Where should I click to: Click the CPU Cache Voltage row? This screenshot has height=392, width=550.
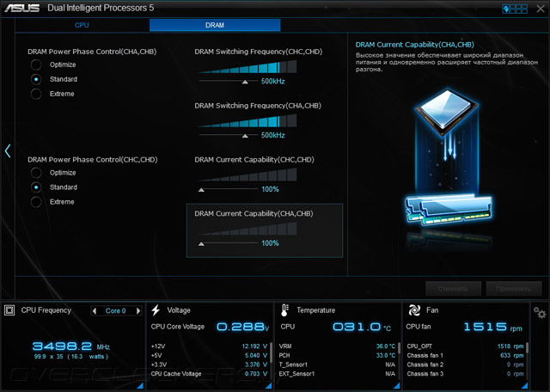209,374
